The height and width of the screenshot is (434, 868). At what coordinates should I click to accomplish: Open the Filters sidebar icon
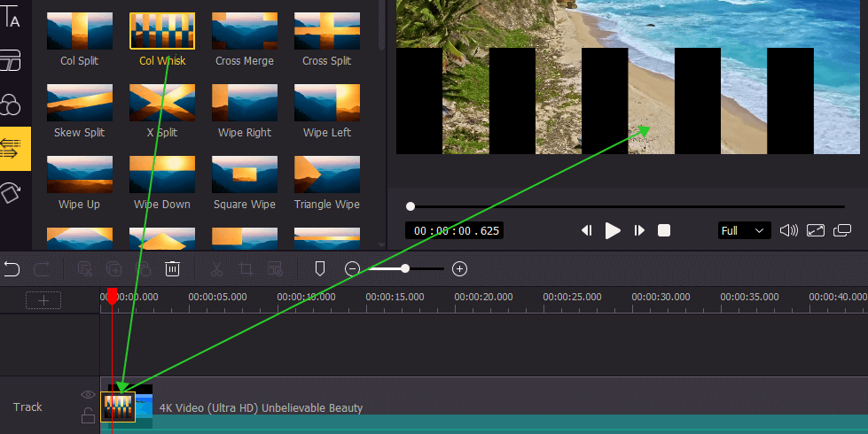click(x=11, y=104)
